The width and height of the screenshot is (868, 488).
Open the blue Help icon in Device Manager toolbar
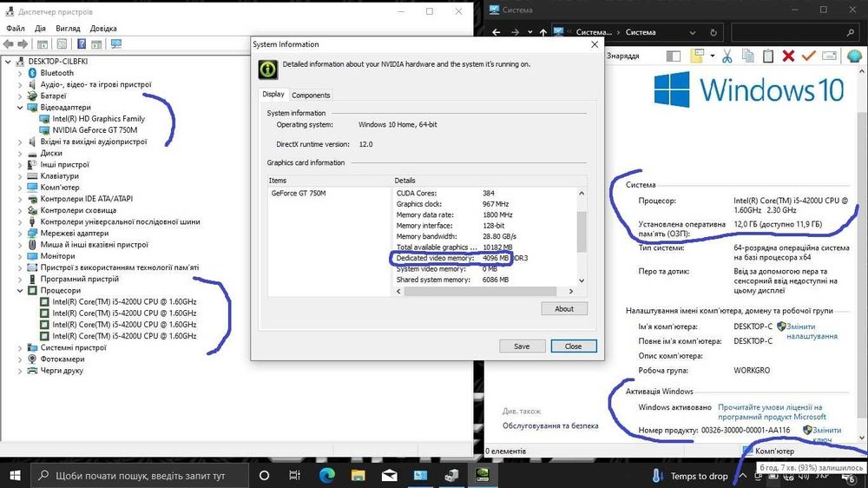click(82, 43)
